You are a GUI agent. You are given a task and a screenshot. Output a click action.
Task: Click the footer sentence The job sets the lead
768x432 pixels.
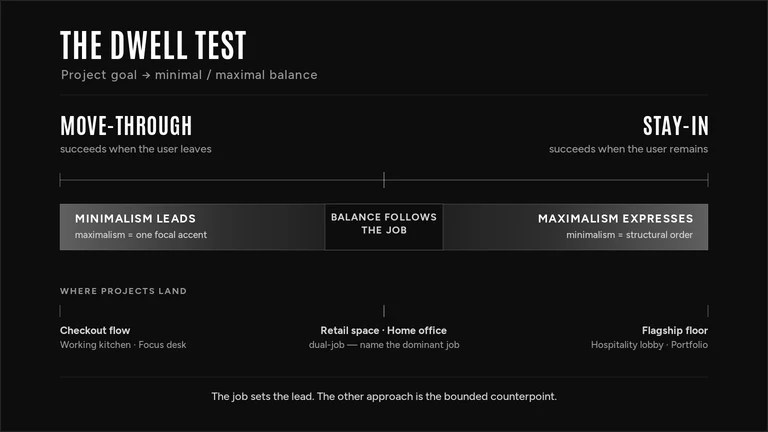(x=384, y=396)
